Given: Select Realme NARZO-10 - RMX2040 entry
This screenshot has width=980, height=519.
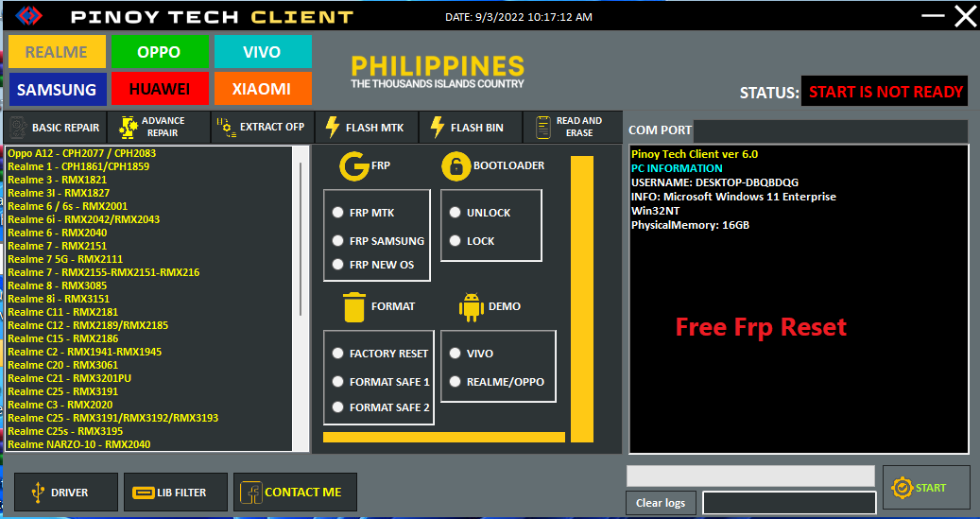Looking at the screenshot, I should pyautogui.click(x=78, y=444).
